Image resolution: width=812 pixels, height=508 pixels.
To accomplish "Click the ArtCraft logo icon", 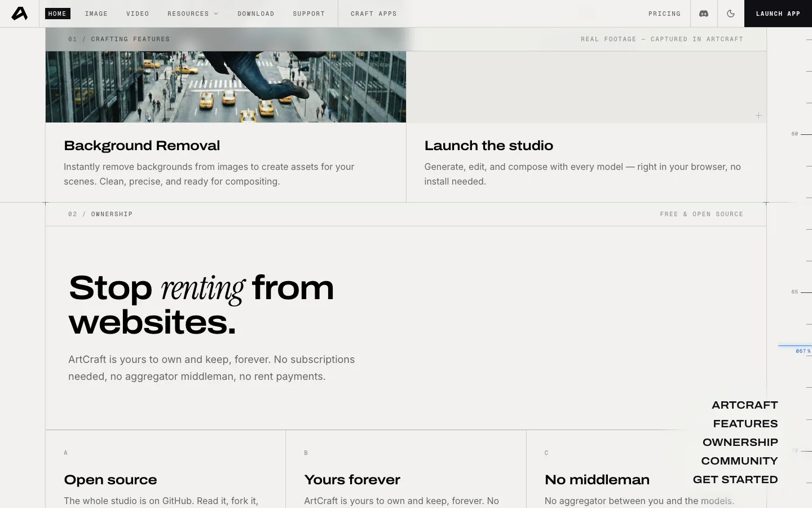I will click(19, 14).
